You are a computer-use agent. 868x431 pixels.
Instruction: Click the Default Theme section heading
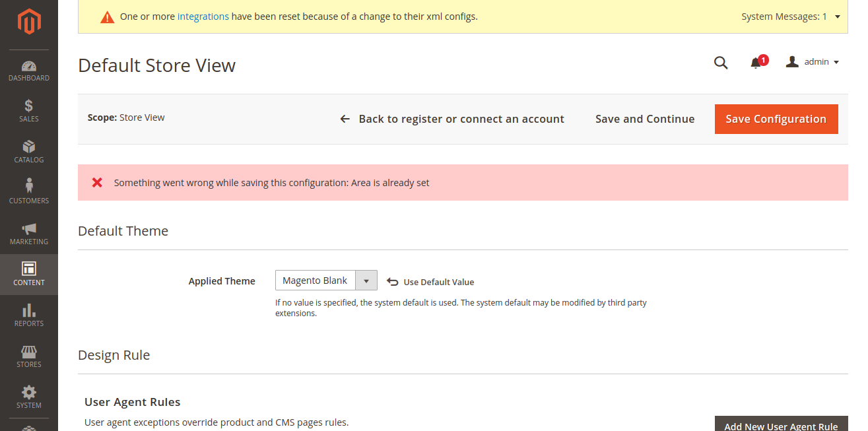123,231
